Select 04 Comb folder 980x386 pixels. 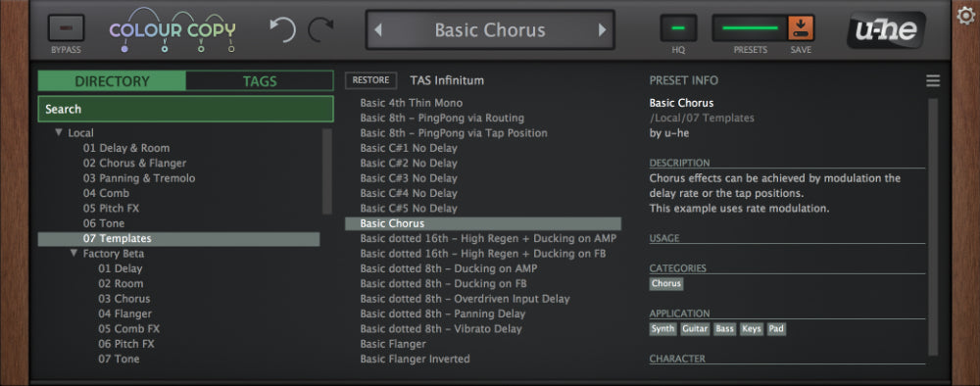(106, 193)
